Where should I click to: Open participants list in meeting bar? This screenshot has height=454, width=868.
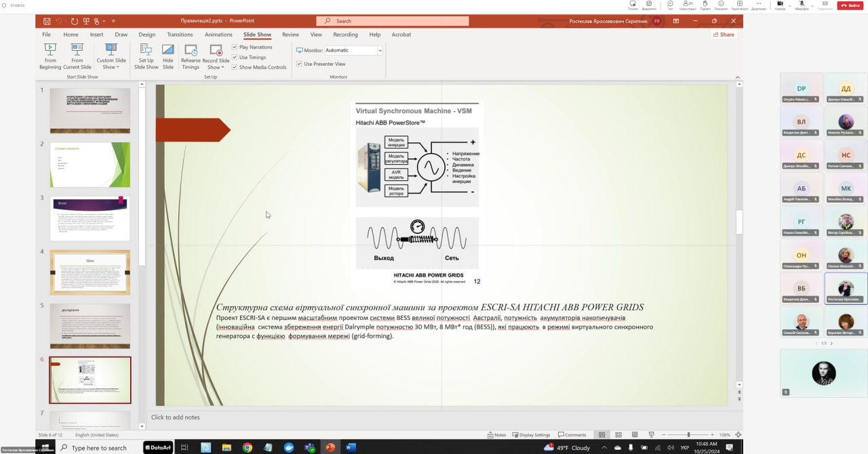pyautogui.click(x=688, y=5)
